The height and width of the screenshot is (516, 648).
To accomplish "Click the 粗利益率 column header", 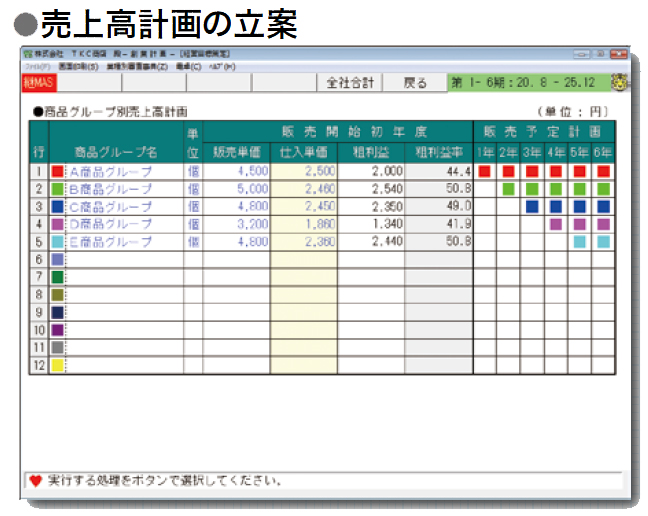I will 439,152.
